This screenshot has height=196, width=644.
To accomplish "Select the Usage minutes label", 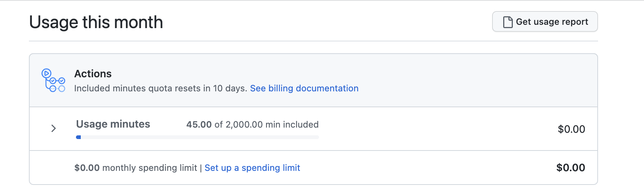I will (x=113, y=124).
